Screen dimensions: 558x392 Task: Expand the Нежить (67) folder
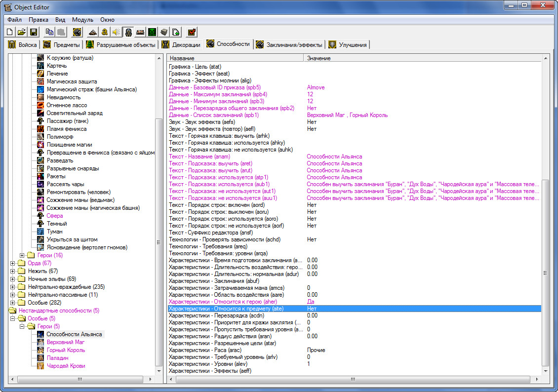(12, 271)
